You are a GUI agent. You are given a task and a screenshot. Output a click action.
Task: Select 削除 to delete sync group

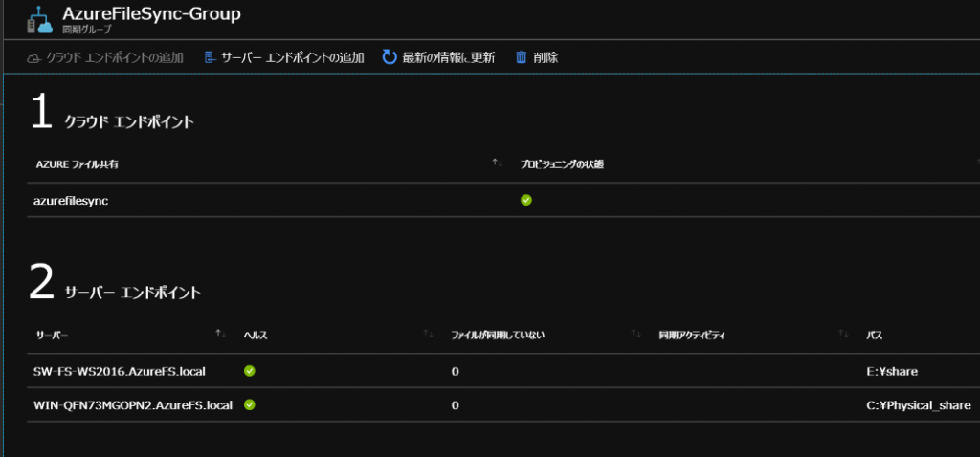[537, 58]
